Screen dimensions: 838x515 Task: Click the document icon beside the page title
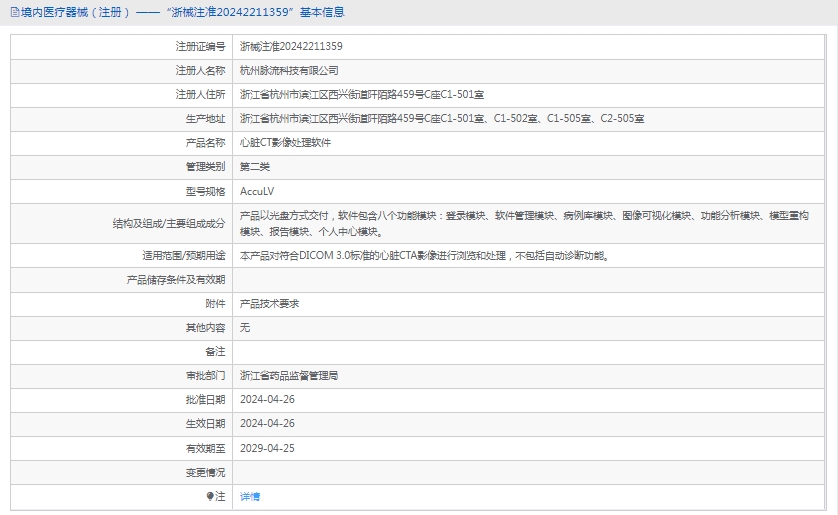point(13,13)
